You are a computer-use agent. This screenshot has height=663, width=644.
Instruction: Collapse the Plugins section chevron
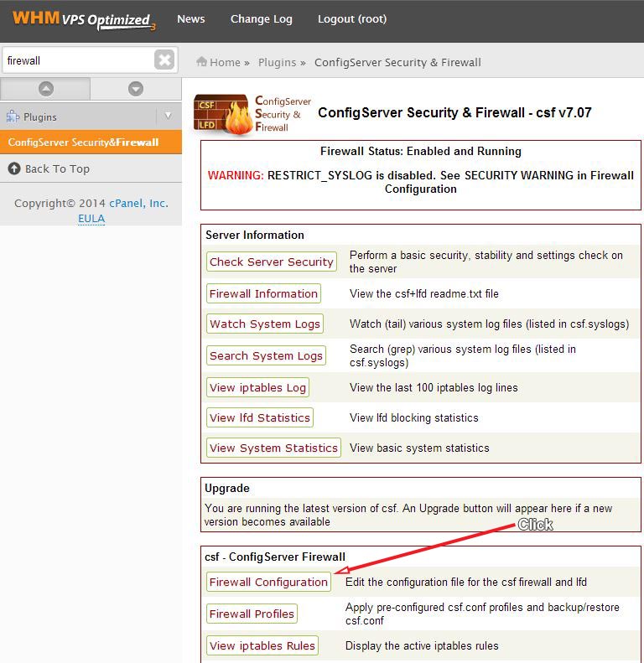pyautogui.click(x=168, y=116)
